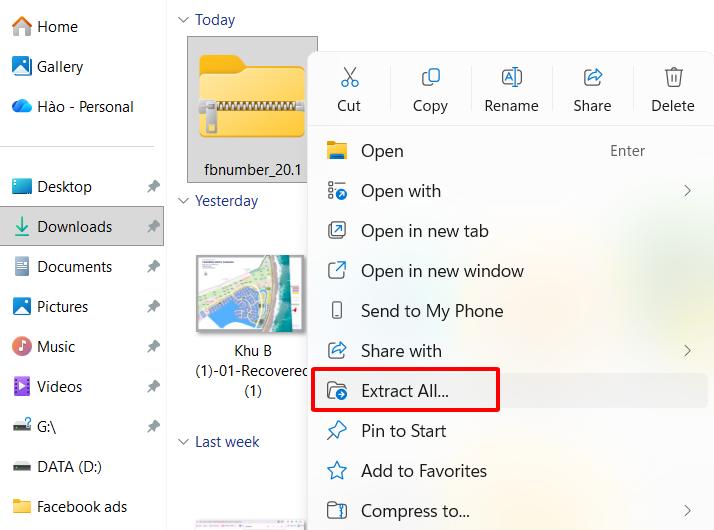
Task: Choose Add to Favorites
Action: [x=508, y=471]
